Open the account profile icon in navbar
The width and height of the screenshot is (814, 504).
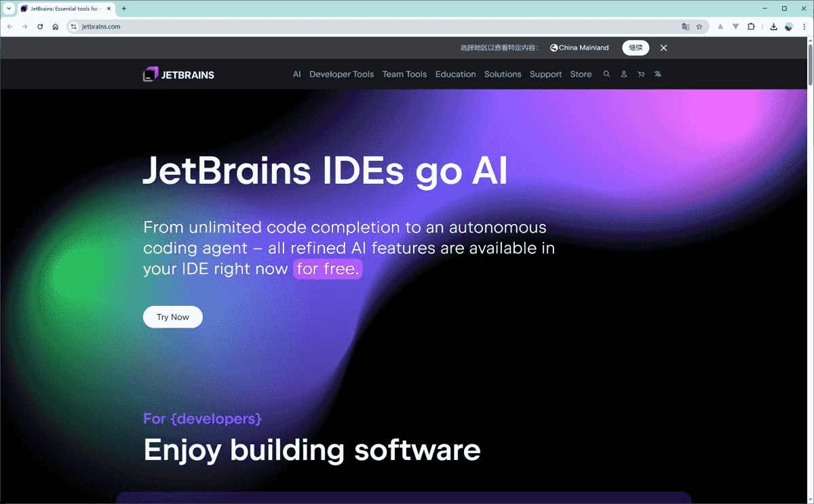(623, 74)
